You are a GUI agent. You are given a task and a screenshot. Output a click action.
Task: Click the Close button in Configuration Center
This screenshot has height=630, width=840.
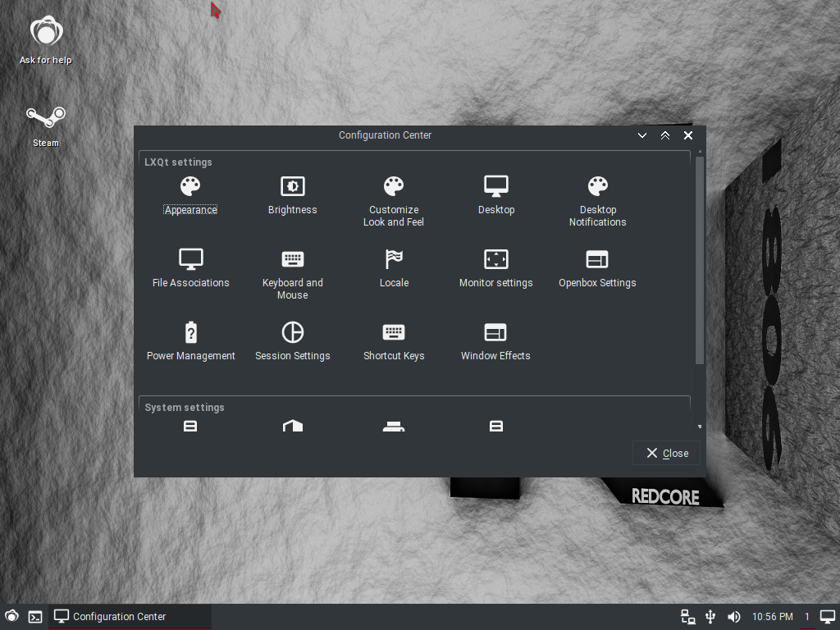coord(666,453)
